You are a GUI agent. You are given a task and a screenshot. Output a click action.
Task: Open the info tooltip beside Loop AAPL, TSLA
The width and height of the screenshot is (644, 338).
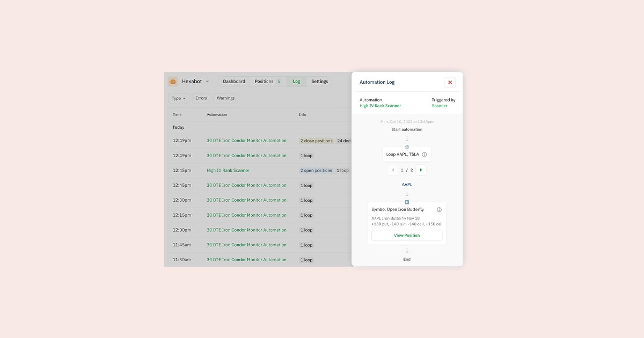point(425,154)
